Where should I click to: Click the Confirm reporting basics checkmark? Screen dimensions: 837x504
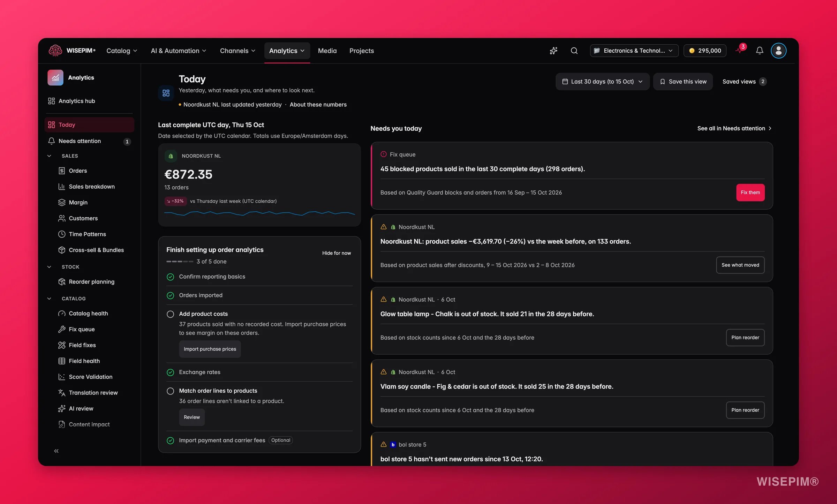click(170, 277)
